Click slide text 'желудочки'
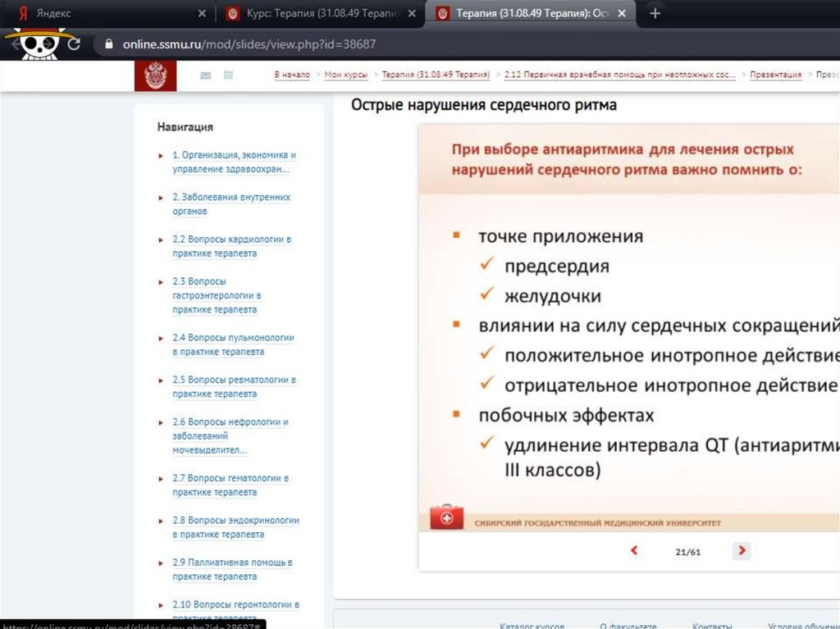The height and width of the screenshot is (629, 840). pos(552,296)
